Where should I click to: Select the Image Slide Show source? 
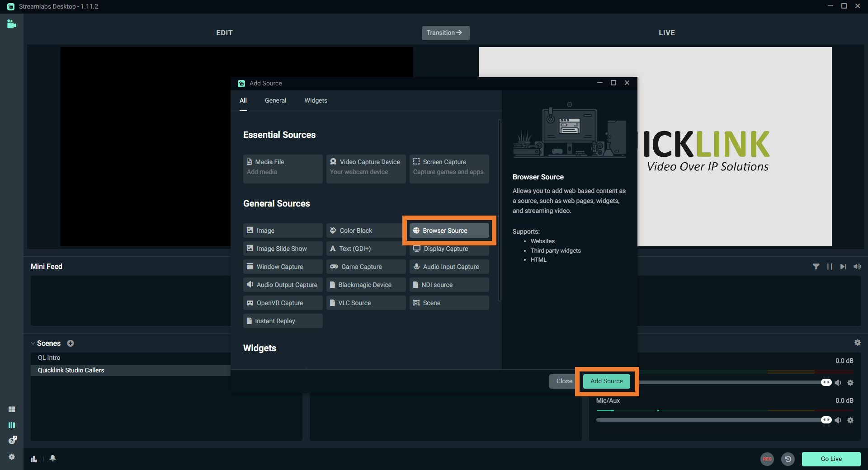pos(283,249)
